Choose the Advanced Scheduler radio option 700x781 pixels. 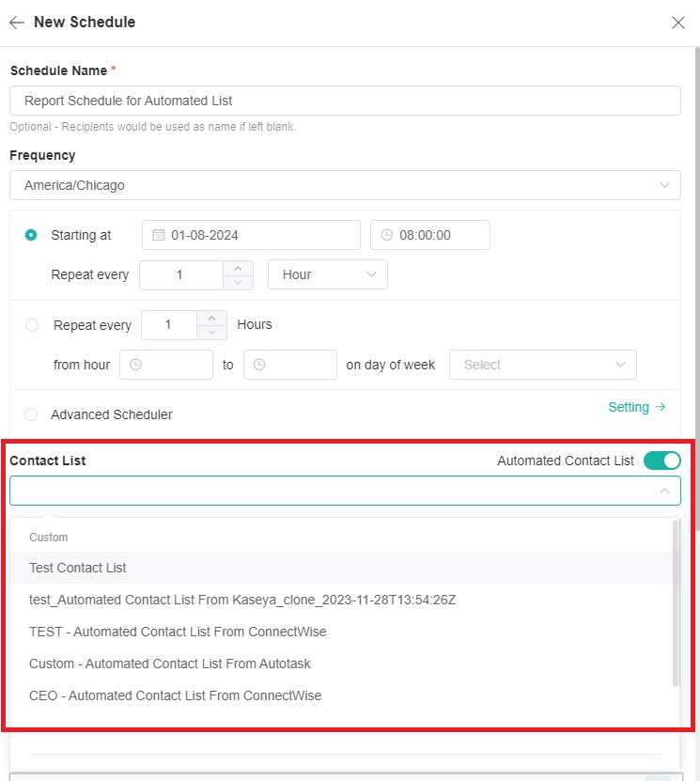tap(31, 414)
